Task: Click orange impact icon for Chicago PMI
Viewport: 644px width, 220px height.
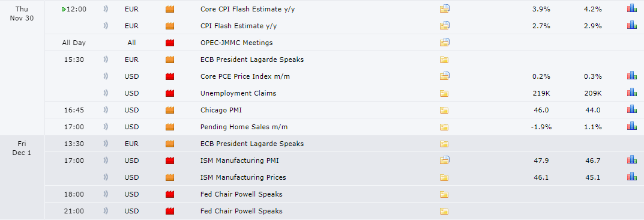Action: [170, 110]
